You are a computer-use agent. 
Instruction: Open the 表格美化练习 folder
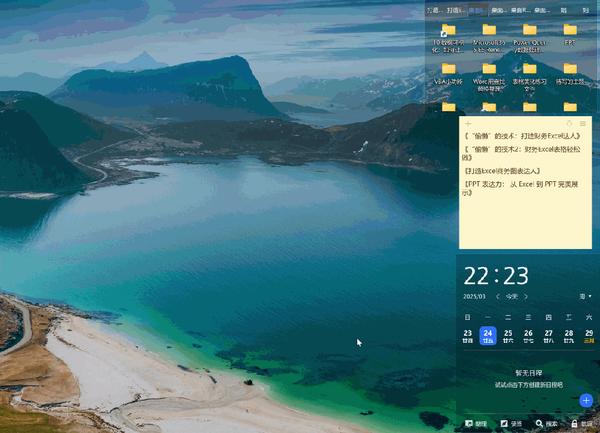[530, 78]
